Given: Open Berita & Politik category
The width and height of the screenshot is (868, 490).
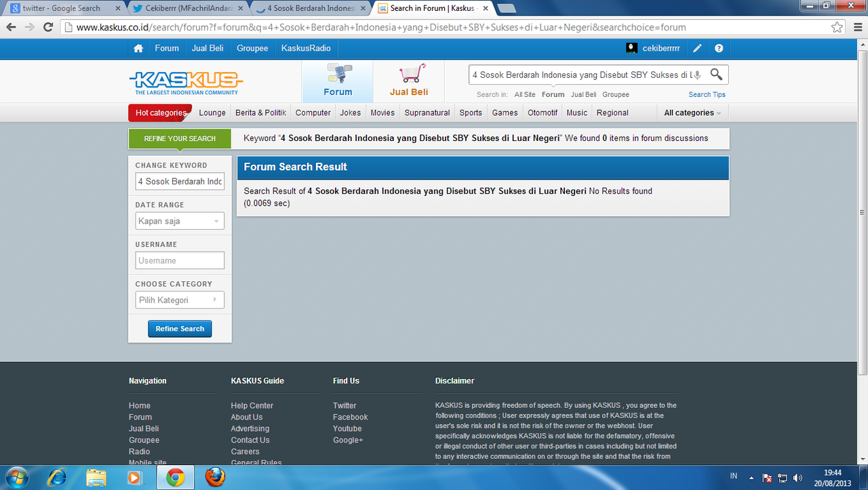Looking at the screenshot, I should 261,113.
